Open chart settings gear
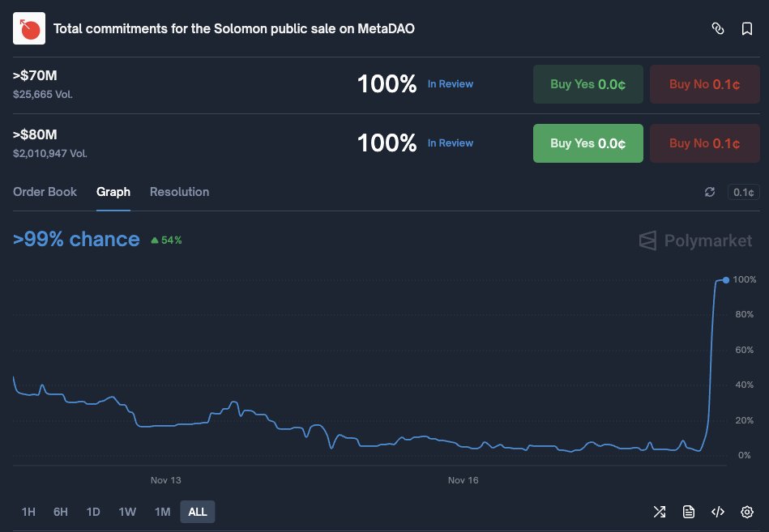The image size is (769, 532). pos(747,512)
